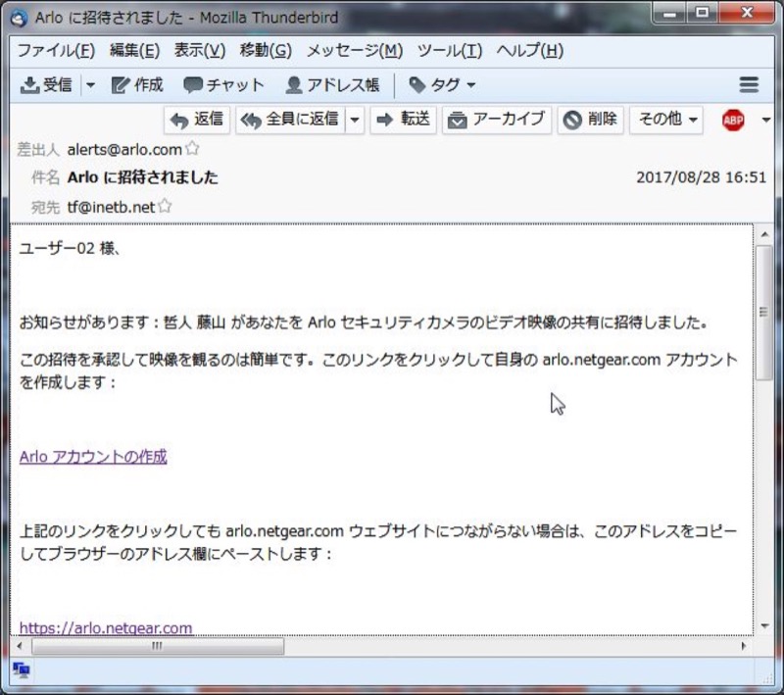The height and width of the screenshot is (695, 784).
Task: Open the Write (作成) new message button
Action: tap(137, 85)
